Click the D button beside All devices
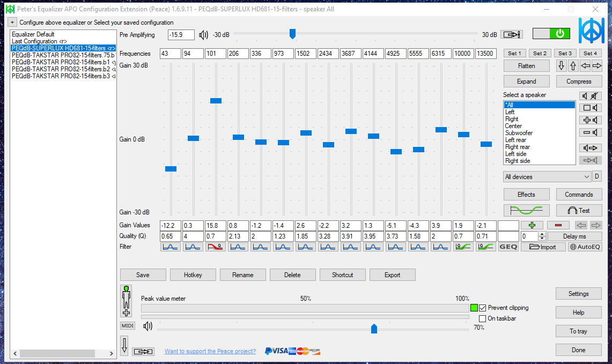The image size is (612, 364). (597, 177)
